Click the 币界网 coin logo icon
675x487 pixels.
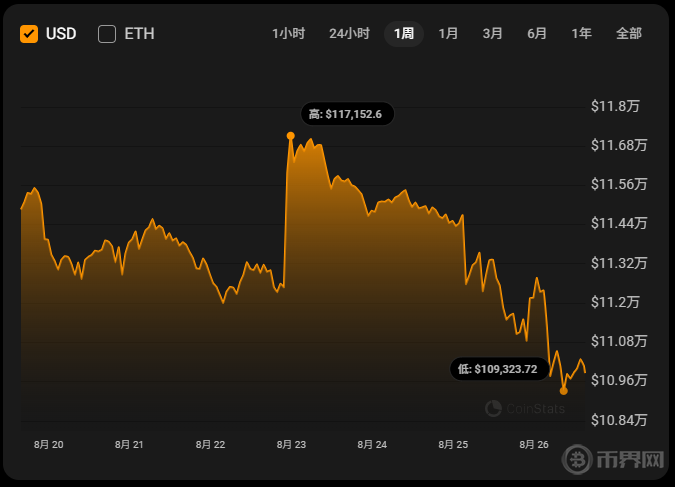[x=579, y=461]
